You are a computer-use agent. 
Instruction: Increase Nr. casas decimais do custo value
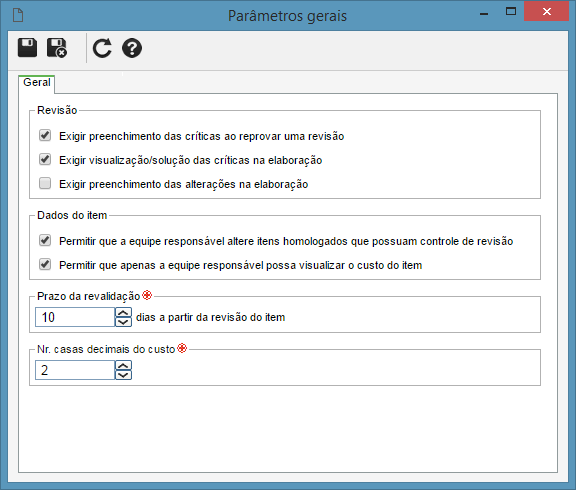point(123,365)
